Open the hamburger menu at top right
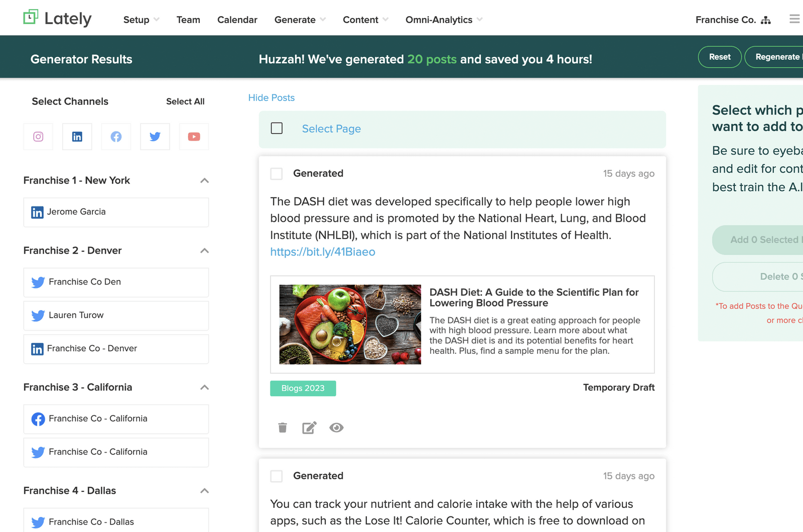Image resolution: width=803 pixels, height=532 pixels. 794,18
